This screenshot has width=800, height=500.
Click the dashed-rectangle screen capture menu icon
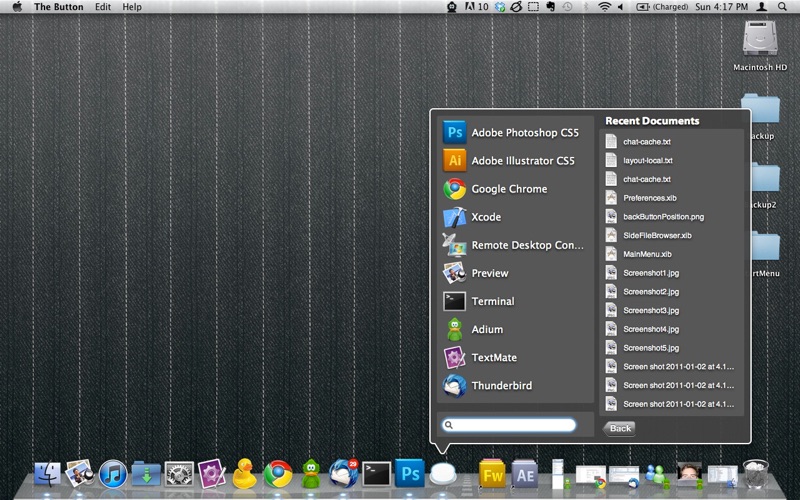533,7
